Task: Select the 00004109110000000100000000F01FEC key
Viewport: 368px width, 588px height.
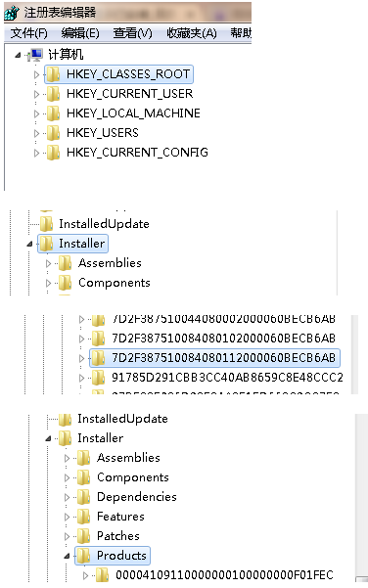Action: [x=224, y=575]
